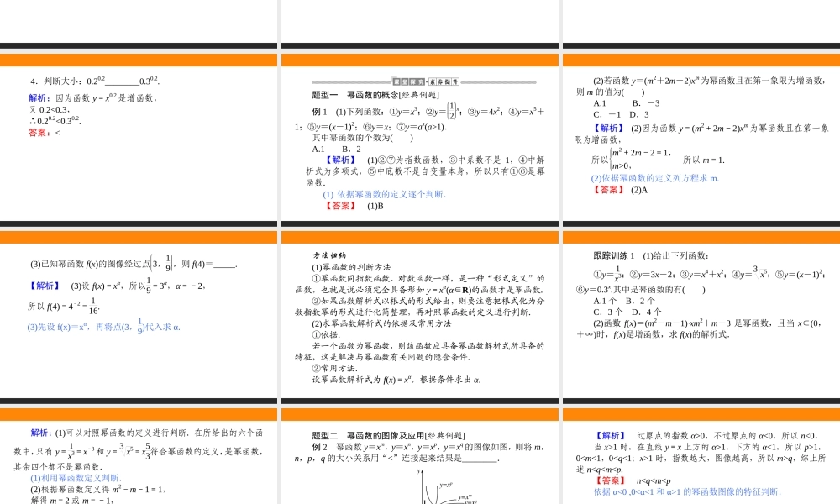Click the line C. −1 D. 3
The height and width of the screenshot is (504, 840).
(621, 114)
